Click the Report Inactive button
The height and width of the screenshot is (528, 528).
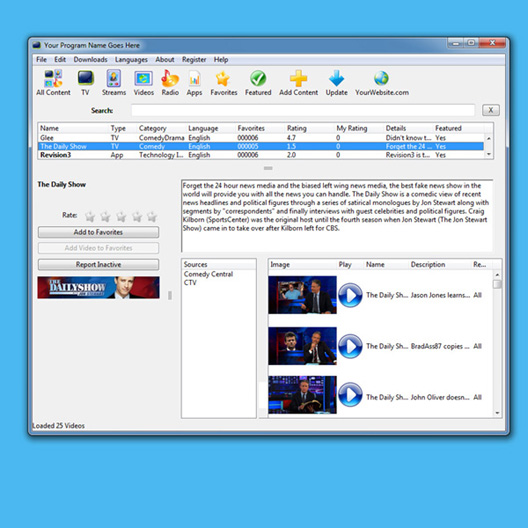click(x=98, y=264)
